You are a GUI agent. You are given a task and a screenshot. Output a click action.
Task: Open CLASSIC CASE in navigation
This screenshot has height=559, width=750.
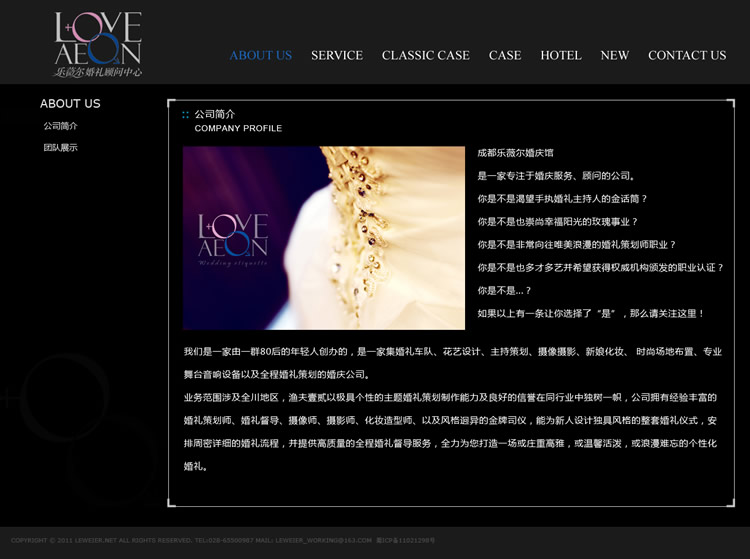[x=425, y=55]
